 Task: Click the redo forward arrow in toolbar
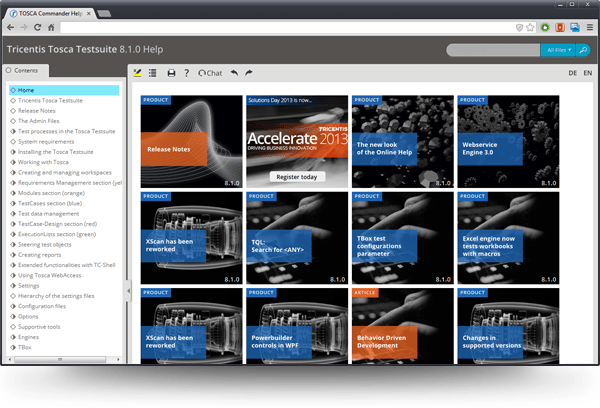click(249, 73)
